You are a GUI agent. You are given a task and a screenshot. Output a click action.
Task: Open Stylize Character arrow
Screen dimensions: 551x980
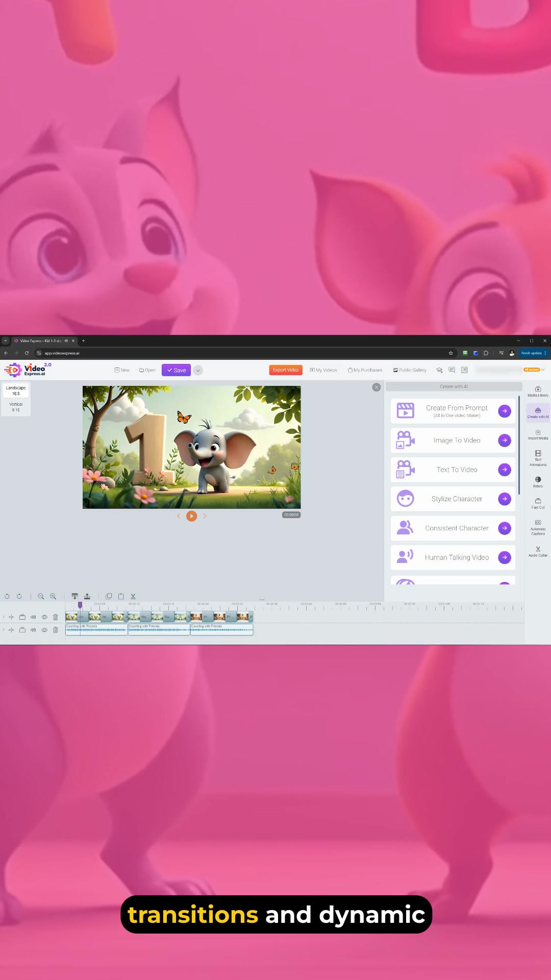click(x=505, y=499)
